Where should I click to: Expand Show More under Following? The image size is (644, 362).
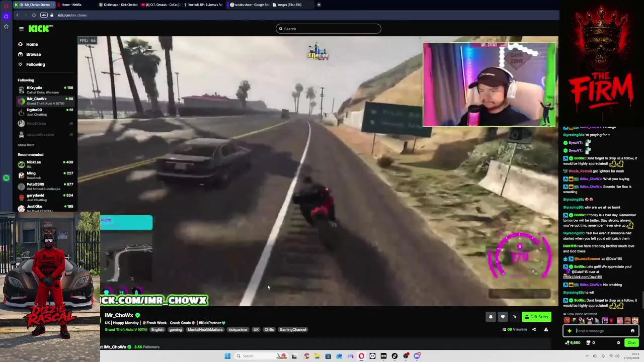(26, 145)
